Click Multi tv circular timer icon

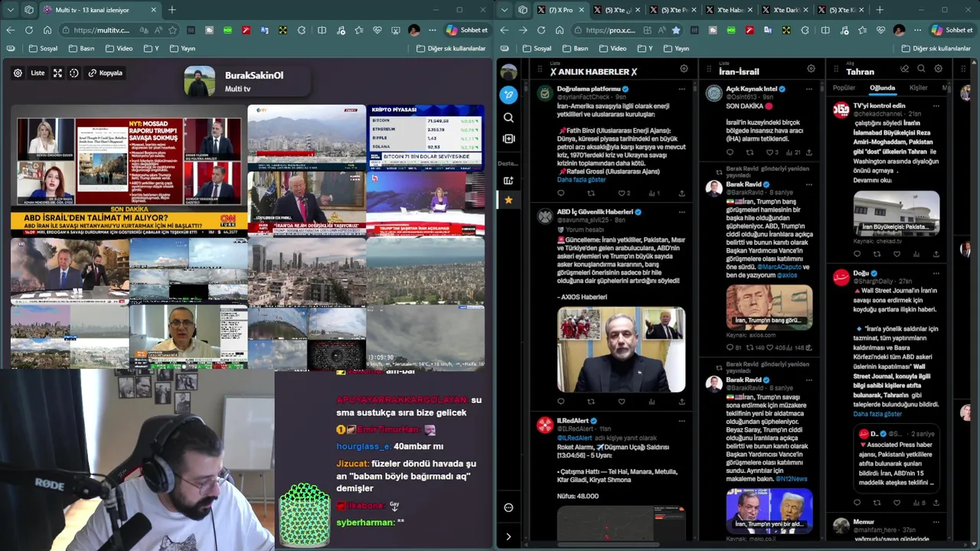[x=74, y=73]
